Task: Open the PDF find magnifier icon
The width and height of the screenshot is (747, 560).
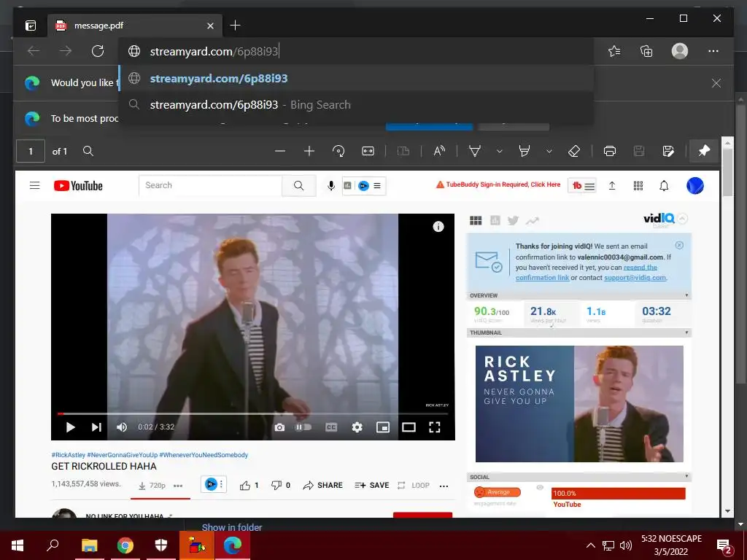Action: [88, 152]
